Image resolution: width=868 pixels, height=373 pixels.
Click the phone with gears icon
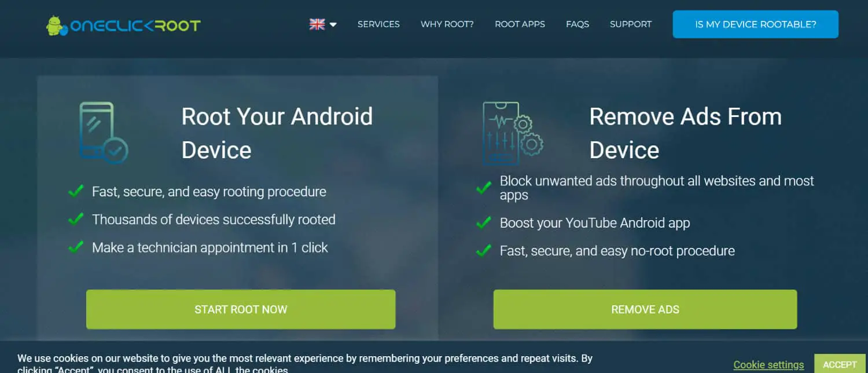(x=513, y=133)
